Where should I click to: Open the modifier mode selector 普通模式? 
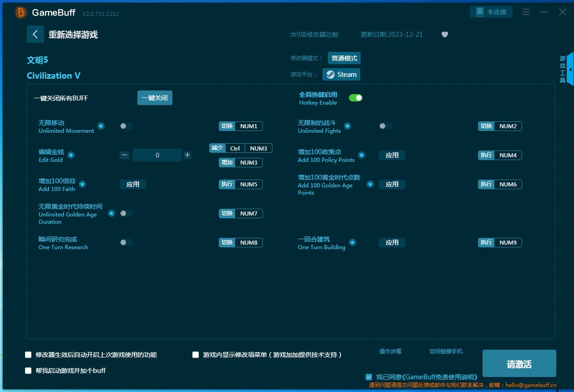coord(344,58)
